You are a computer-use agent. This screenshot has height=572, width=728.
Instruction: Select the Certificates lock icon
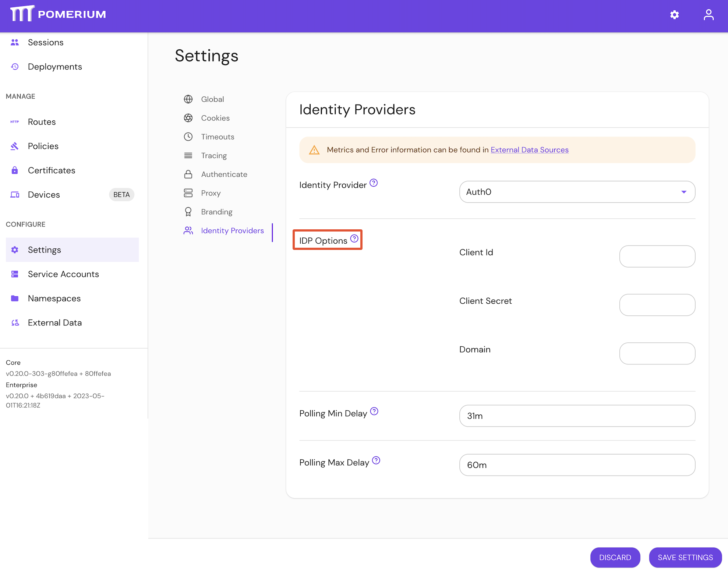point(15,170)
